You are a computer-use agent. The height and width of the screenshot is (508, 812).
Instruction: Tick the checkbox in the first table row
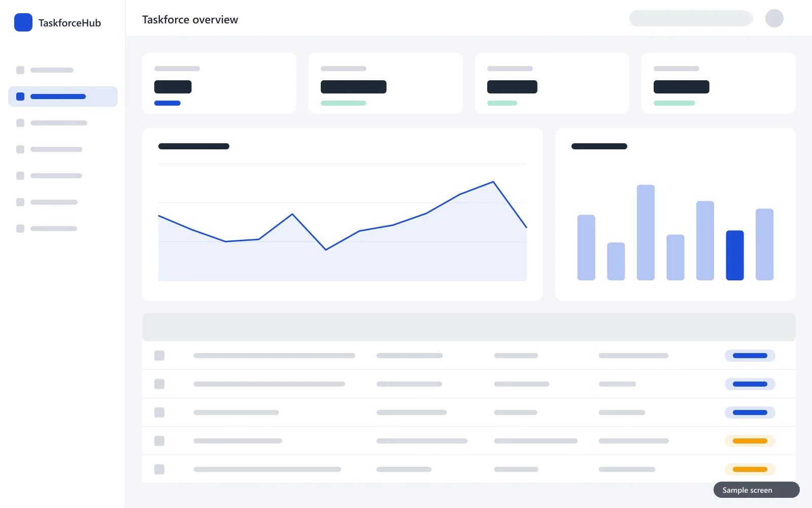coord(159,356)
